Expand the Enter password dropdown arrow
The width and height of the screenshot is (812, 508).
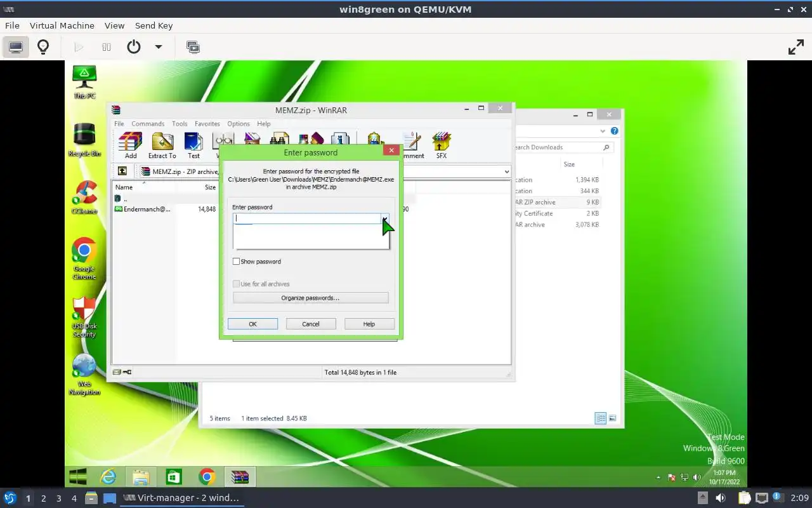click(x=384, y=218)
